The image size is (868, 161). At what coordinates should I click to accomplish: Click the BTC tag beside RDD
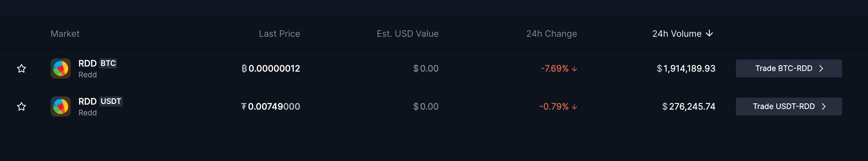[108, 63]
